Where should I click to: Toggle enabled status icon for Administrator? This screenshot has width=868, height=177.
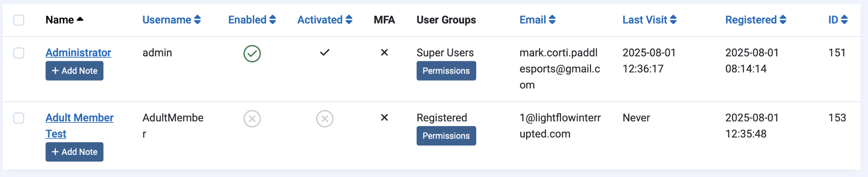(x=252, y=54)
